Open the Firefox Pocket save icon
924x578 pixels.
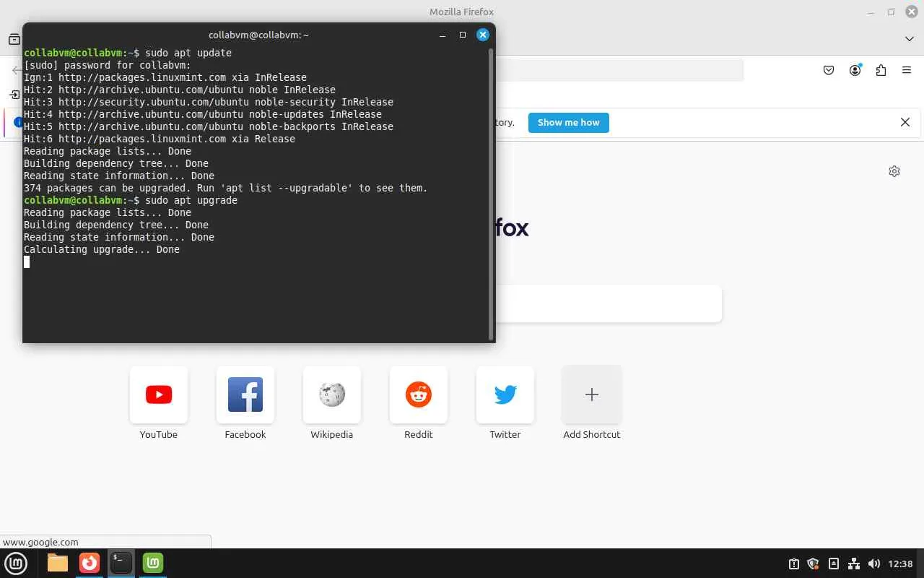[x=829, y=70]
